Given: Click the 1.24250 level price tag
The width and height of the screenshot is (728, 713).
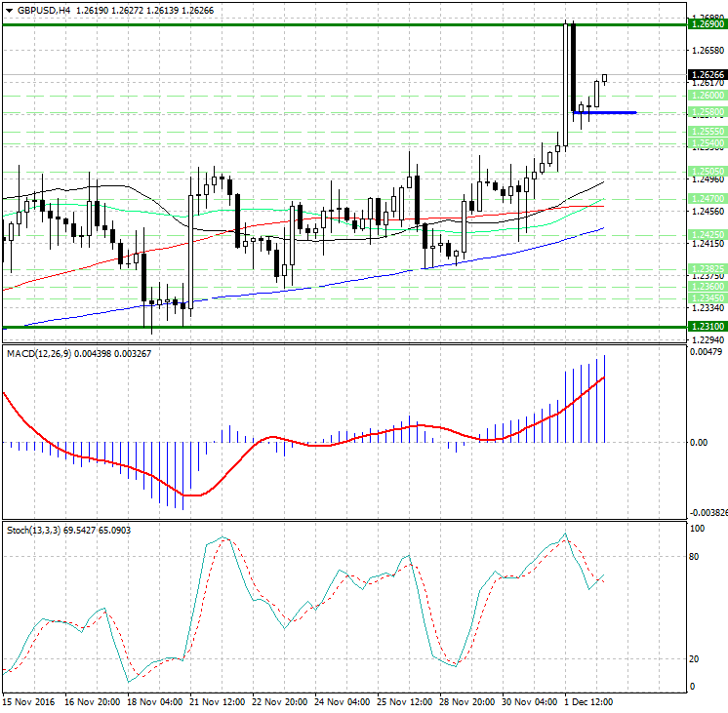Looking at the screenshot, I should coord(707,234).
